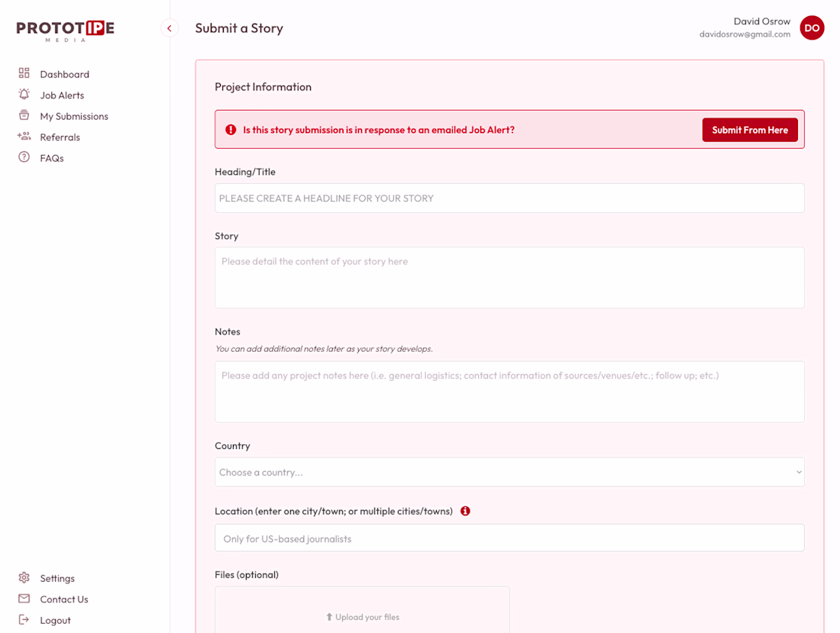The height and width of the screenshot is (633, 840).
Task: Open the My Submissions menu item
Action: click(x=74, y=116)
